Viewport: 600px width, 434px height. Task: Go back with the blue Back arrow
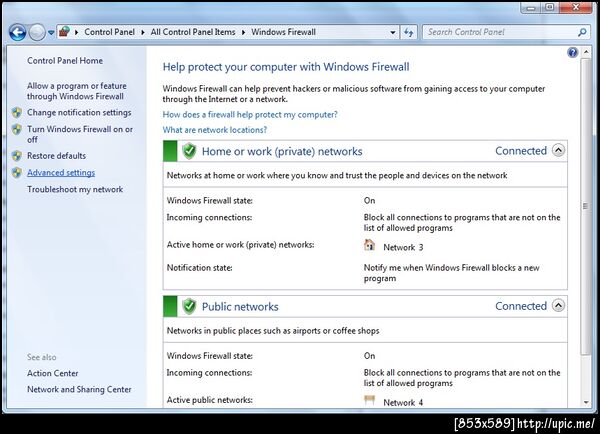point(18,33)
